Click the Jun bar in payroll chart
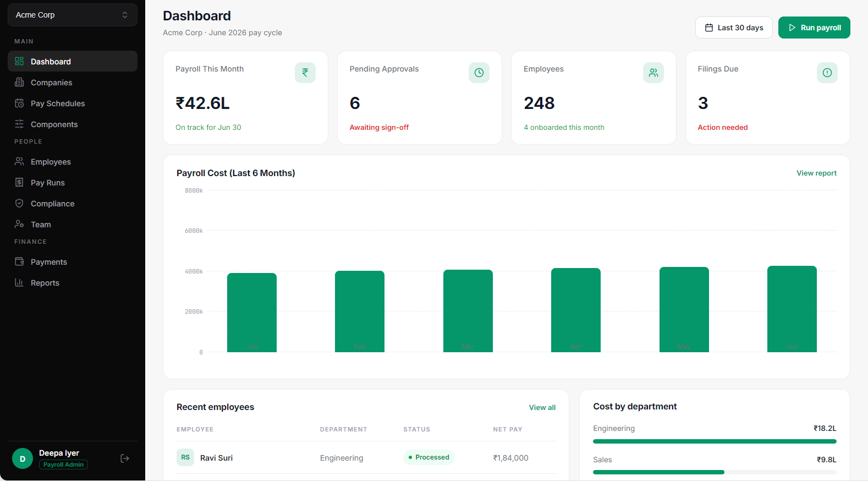Viewport: 868px width, 481px height. point(792,309)
